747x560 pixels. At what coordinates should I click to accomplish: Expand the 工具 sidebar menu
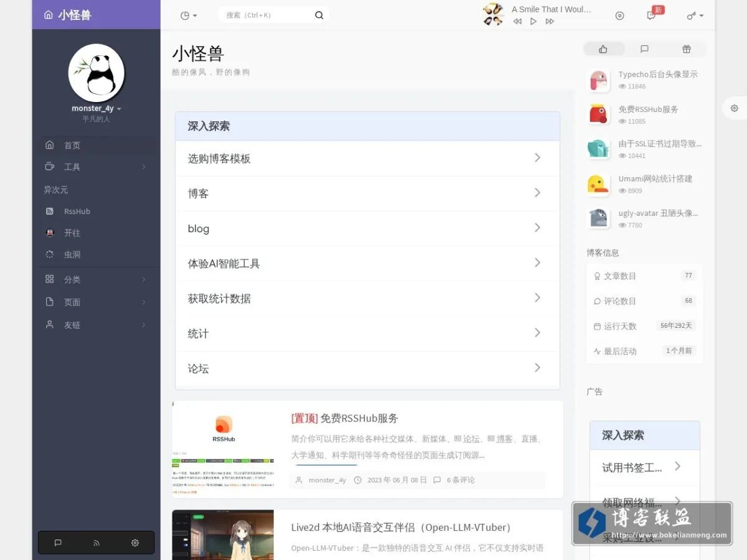coord(96,167)
